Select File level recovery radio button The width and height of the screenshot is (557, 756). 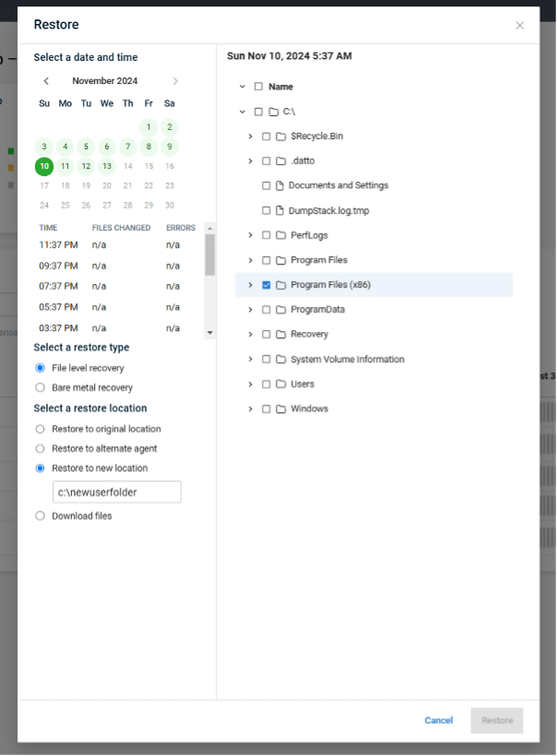pos(40,368)
